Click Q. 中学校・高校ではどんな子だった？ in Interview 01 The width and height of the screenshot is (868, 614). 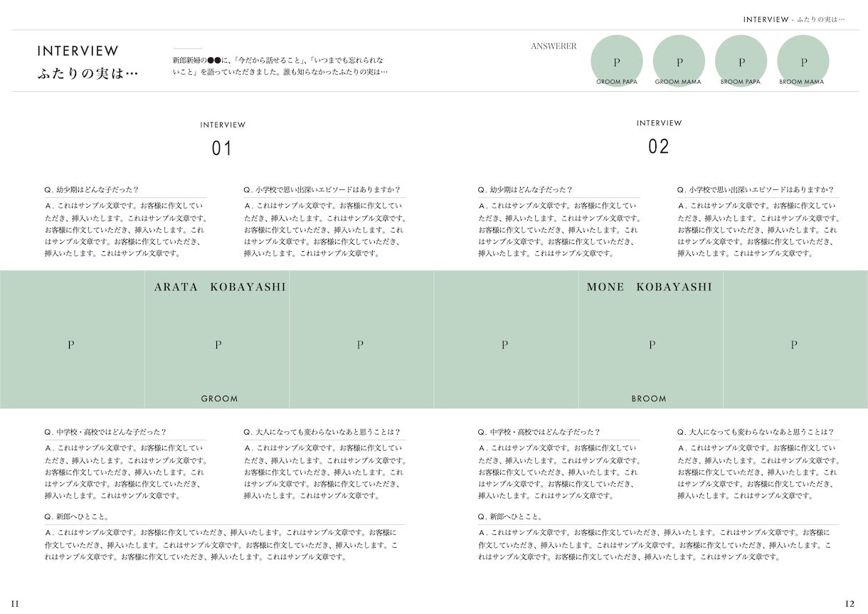(x=105, y=432)
